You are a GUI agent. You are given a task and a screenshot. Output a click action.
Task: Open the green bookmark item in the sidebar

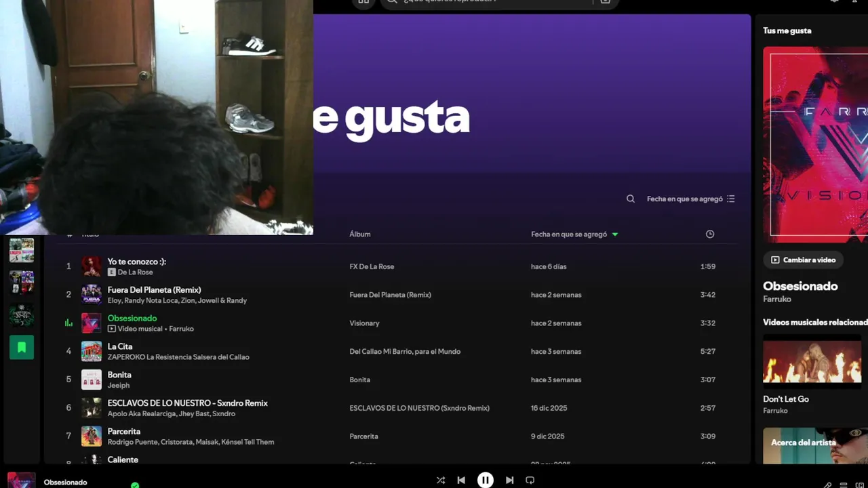(22, 347)
